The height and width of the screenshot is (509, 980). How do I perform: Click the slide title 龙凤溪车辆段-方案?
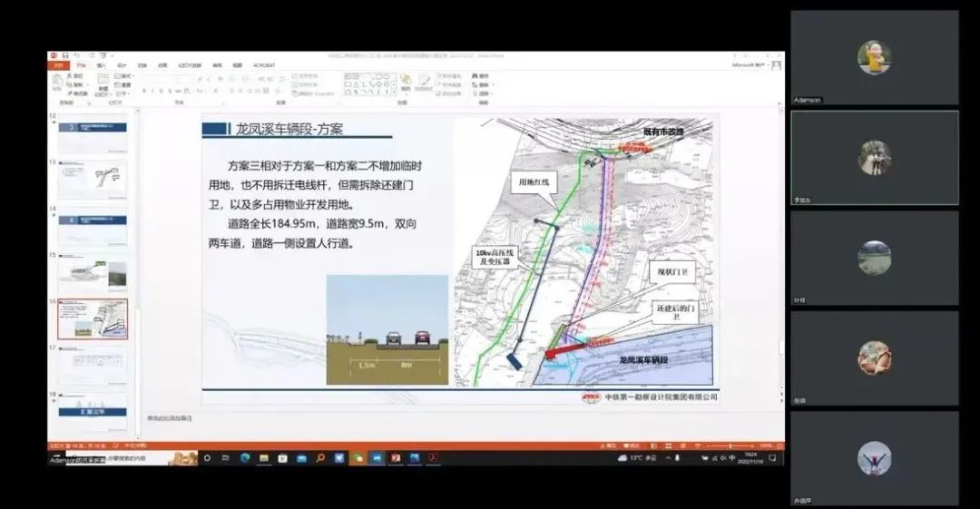(x=289, y=130)
